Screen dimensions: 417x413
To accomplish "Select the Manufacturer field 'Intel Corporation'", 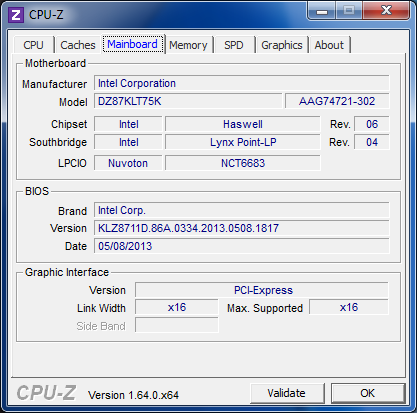I will (x=242, y=83).
